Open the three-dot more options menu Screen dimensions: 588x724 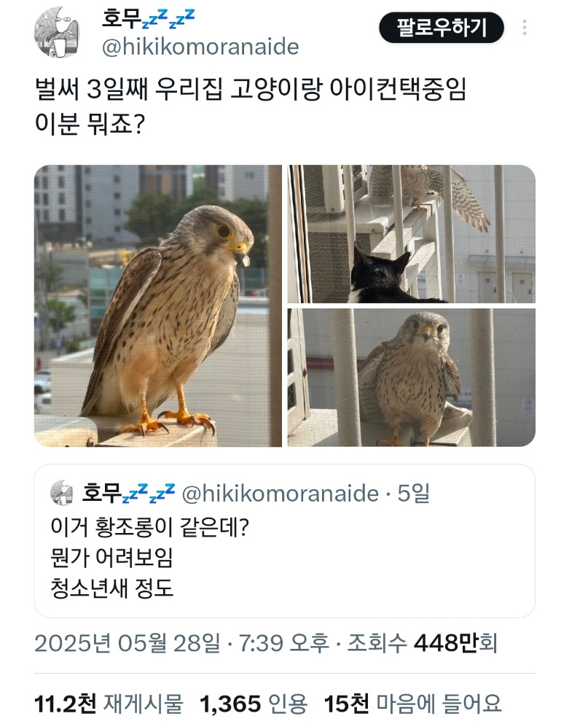(x=525, y=28)
